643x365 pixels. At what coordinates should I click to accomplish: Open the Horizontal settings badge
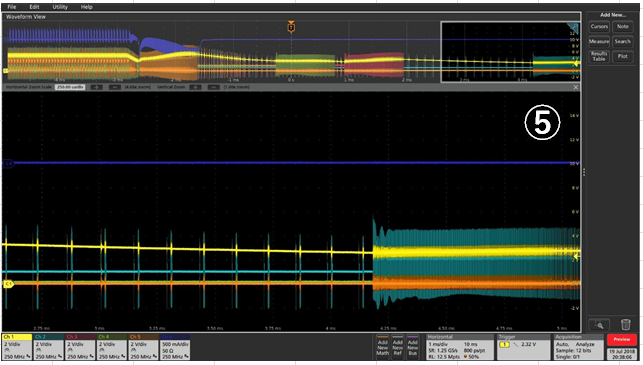460,347
